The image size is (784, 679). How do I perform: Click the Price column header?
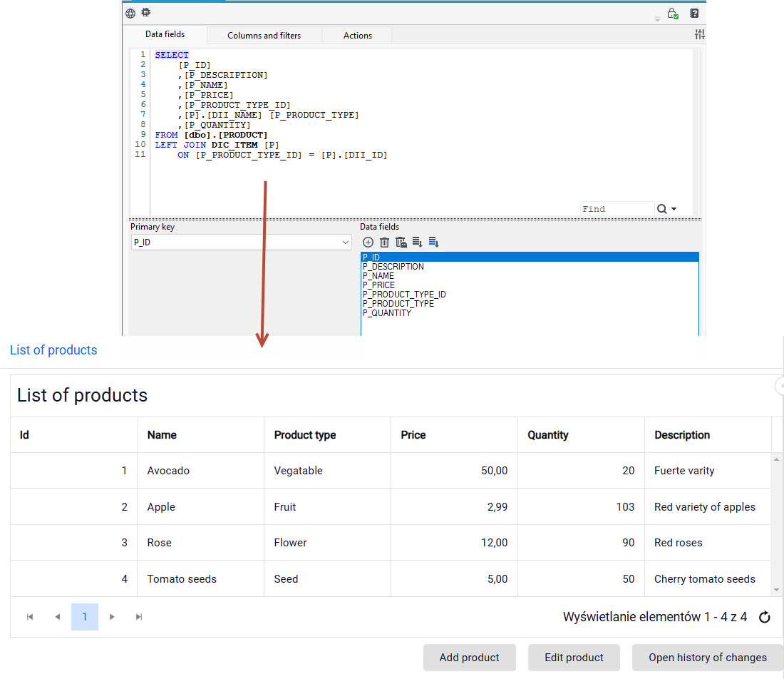click(x=454, y=435)
